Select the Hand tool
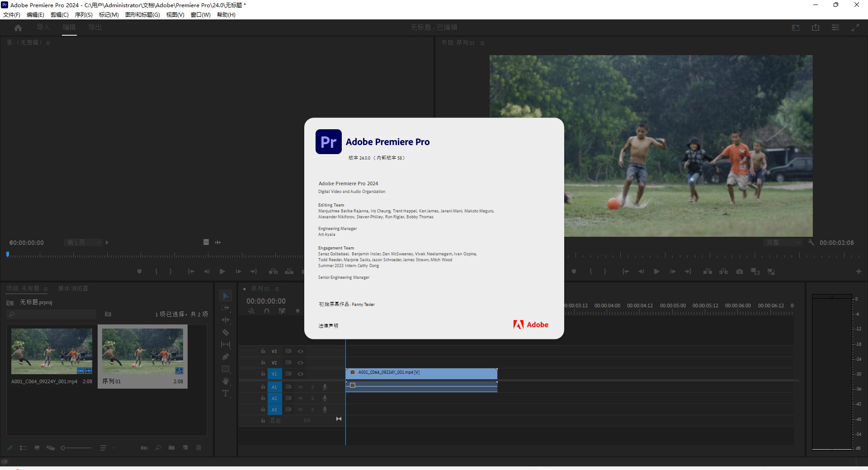The height and width of the screenshot is (470, 868). point(226,381)
